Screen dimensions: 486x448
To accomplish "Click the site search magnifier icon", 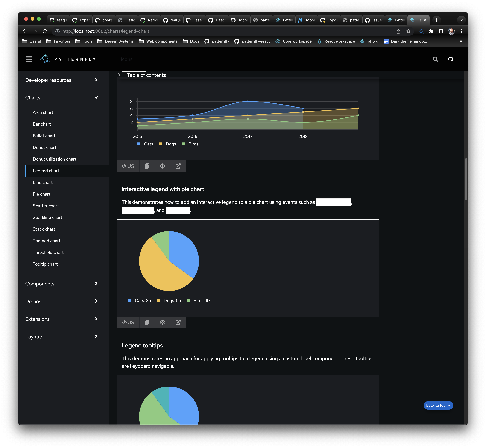I will point(435,59).
